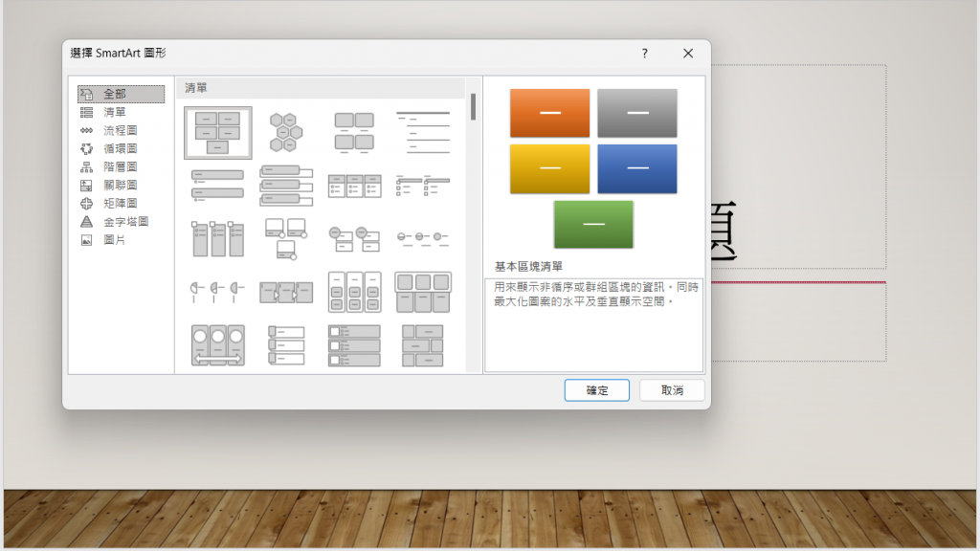This screenshot has height=551, width=980.
Task: Open the 循環圖 (Cycle) category
Action: tap(121, 148)
